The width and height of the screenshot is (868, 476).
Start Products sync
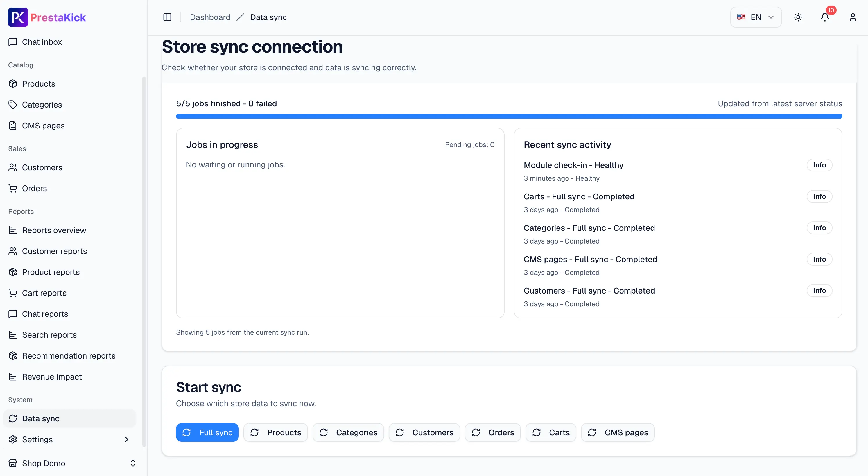275,432
